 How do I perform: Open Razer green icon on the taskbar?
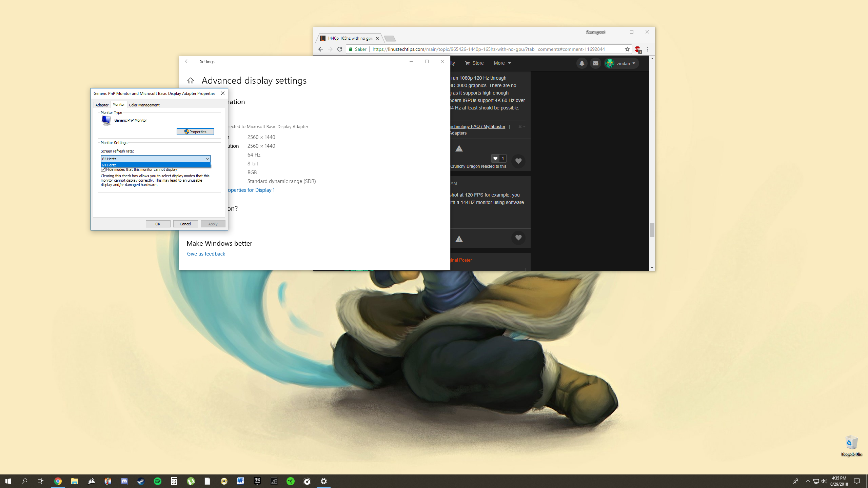(x=291, y=481)
